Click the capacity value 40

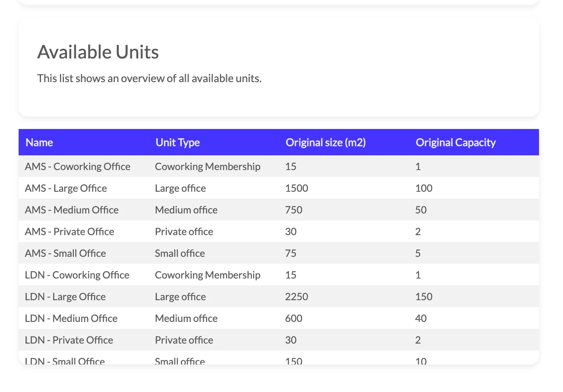click(421, 318)
